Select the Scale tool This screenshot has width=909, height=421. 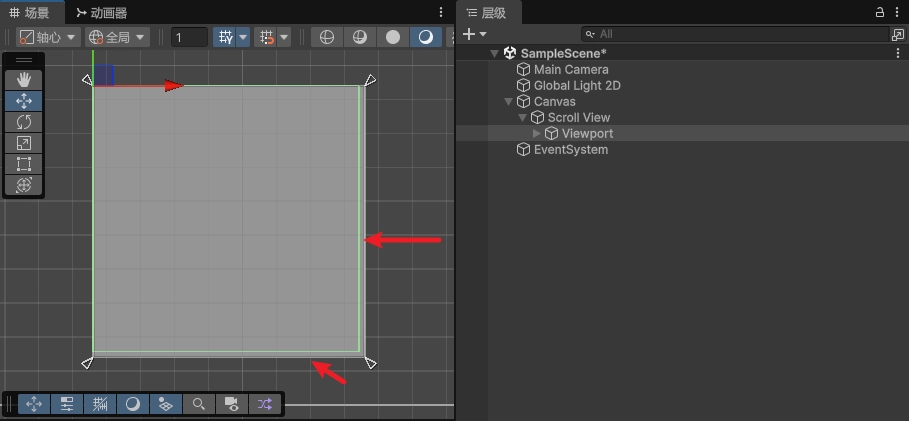[x=24, y=143]
